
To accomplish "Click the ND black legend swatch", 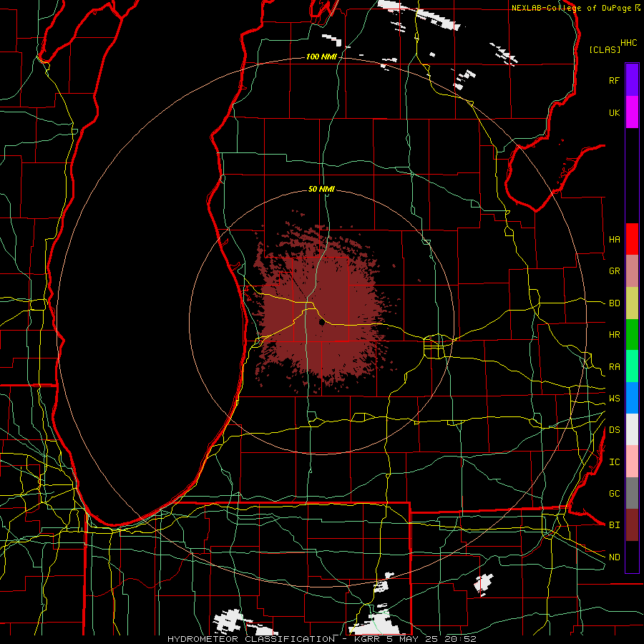I will (x=632, y=557).
